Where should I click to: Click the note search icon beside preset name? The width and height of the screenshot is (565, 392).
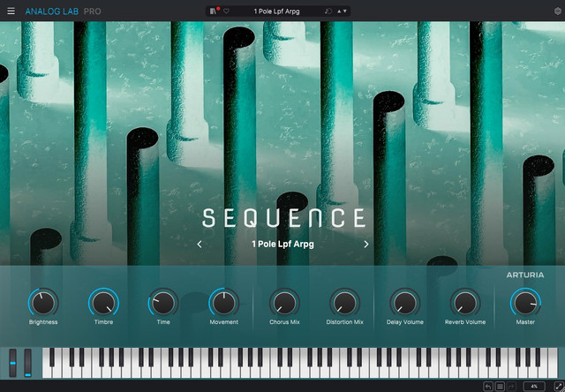click(x=328, y=11)
